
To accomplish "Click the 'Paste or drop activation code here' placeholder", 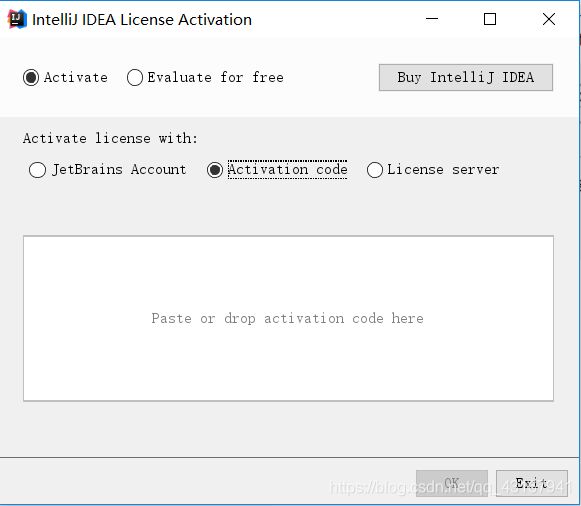I will pyautogui.click(x=288, y=319).
